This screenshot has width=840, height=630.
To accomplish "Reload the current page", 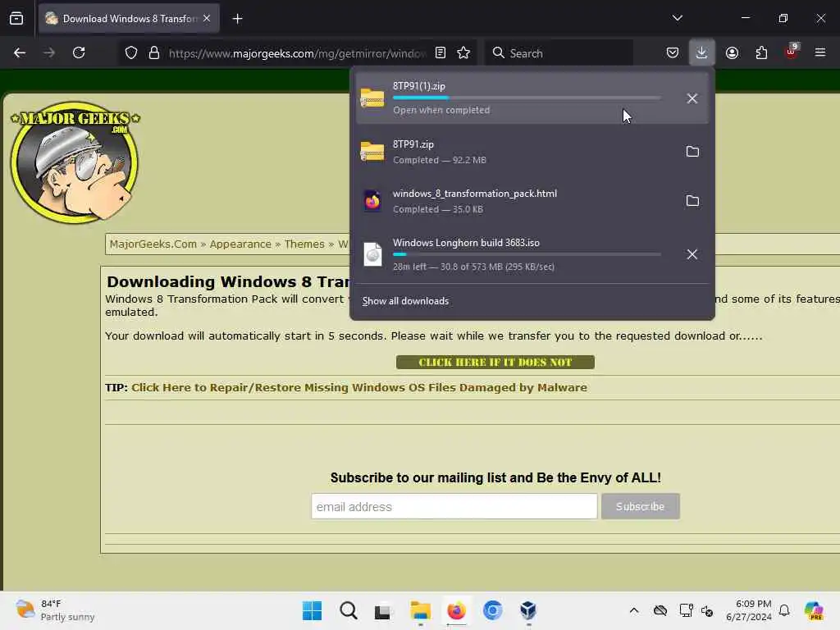I will [x=79, y=52].
